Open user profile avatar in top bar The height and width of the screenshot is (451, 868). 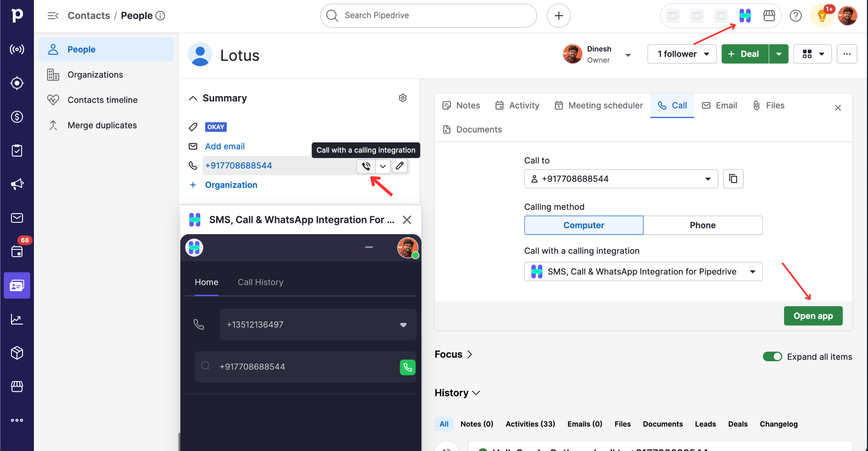848,16
